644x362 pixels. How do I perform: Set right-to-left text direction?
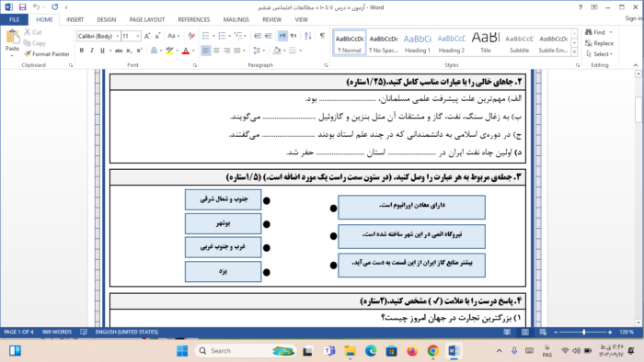(x=293, y=36)
